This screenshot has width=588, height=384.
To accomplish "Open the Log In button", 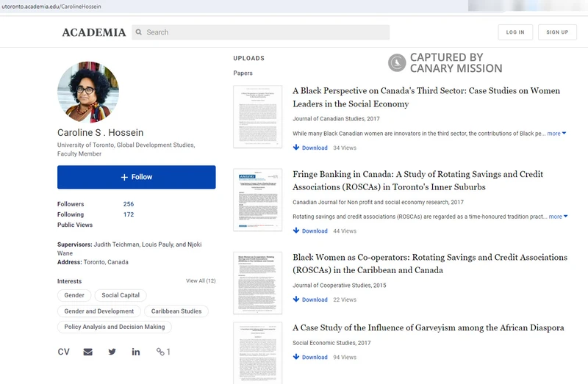I will [515, 32].
